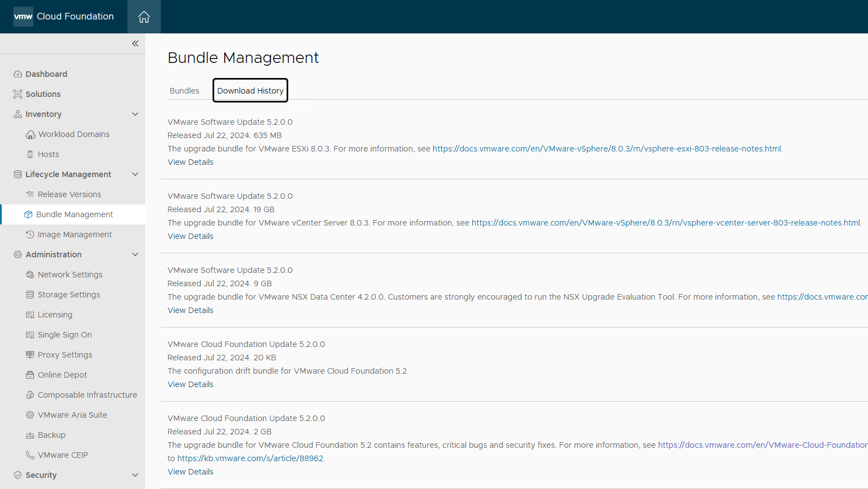Open the Licensing page

[x=55, y=315]
